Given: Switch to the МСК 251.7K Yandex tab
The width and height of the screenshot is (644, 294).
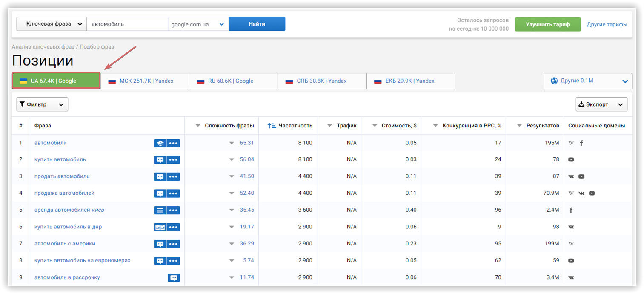Looking at the screenshot, I should [145, 81].
